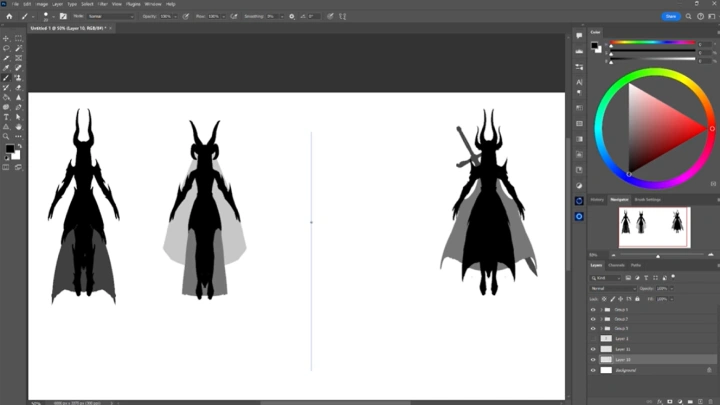Switch to the Paths tab
The image size is (720, 405).
[x=636, y=265]
